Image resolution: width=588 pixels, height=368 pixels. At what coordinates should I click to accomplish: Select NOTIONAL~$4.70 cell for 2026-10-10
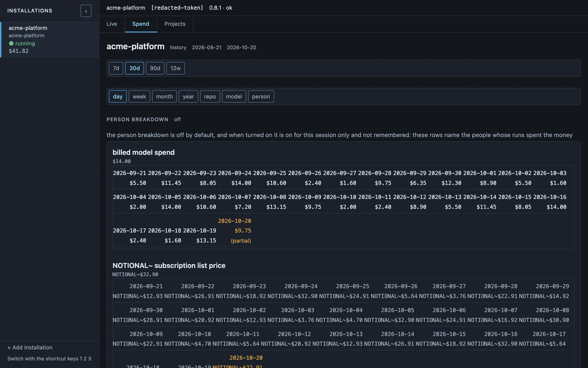(x=187, y=339)
